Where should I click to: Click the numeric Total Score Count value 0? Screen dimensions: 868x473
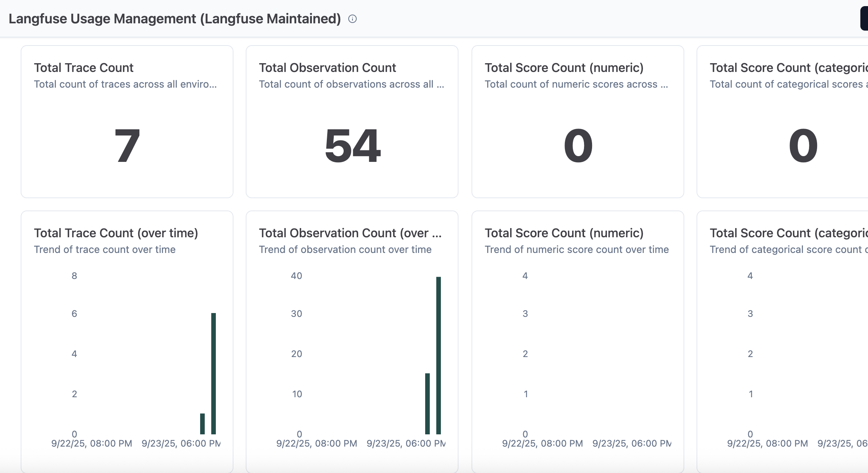point(578,146)
